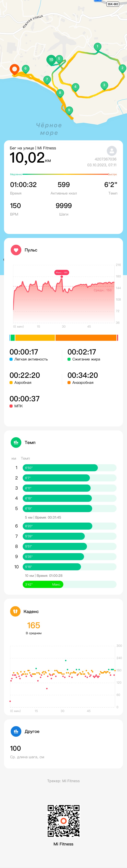This screenshot has height=868, width=127.
Task: Select the orange anaerobic zone bar segment
Action: coord(86,338)
